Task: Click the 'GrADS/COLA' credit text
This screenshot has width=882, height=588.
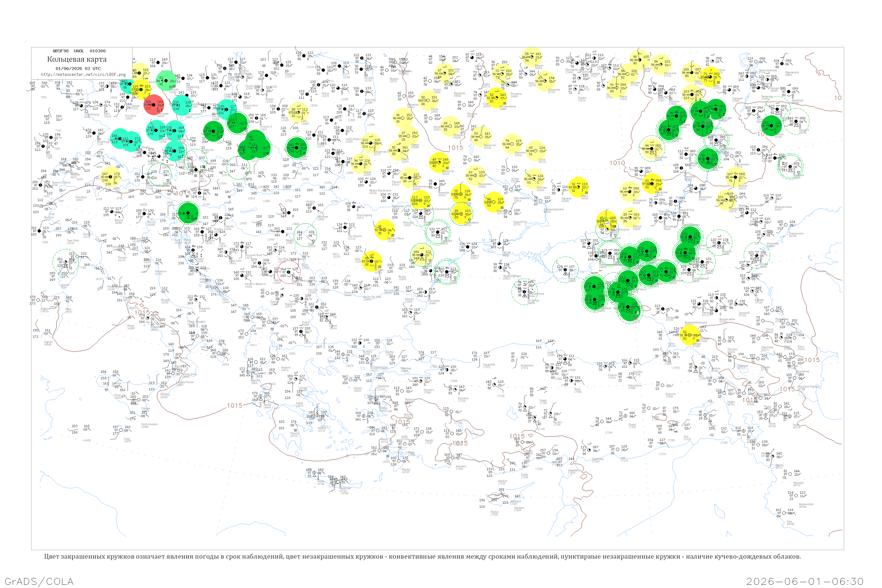Action: tap(39, 581)
